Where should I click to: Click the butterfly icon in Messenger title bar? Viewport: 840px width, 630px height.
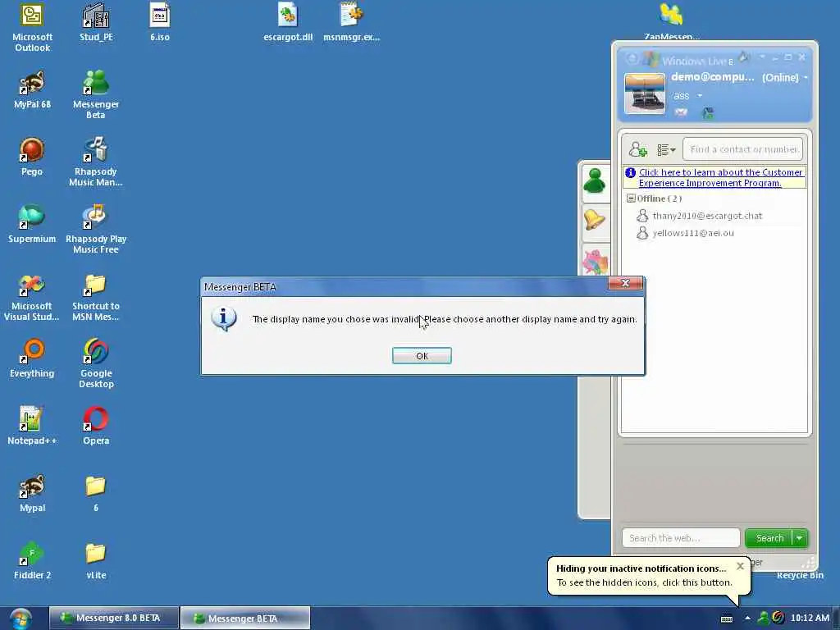(x=743, y=57)
